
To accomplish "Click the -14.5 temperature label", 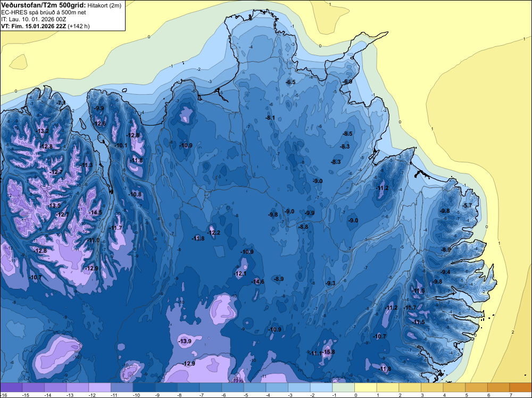I will [95, 212].
